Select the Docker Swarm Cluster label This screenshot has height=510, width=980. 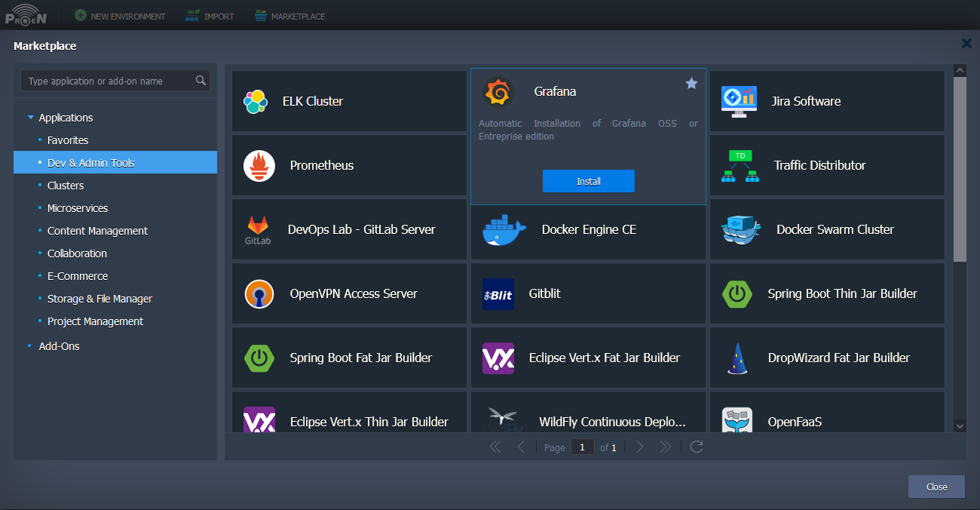click(835, 229)
